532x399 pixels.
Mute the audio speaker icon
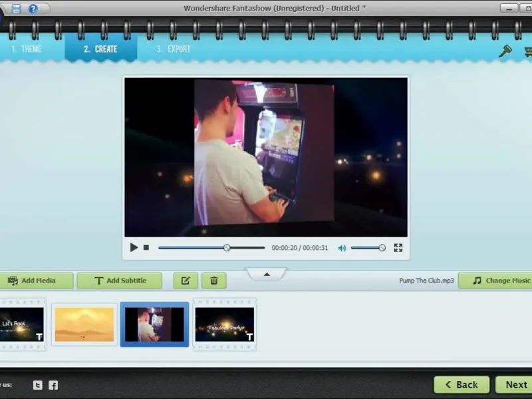pos(342,248)
